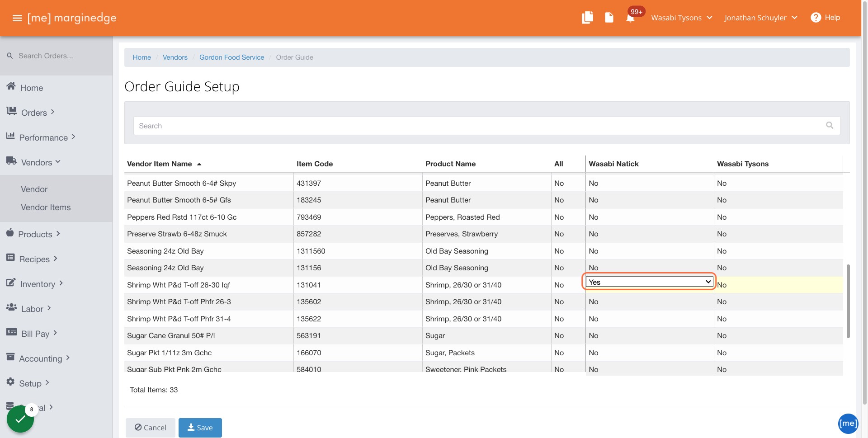Click the Home house icon in sidebar

click(11, 86)
